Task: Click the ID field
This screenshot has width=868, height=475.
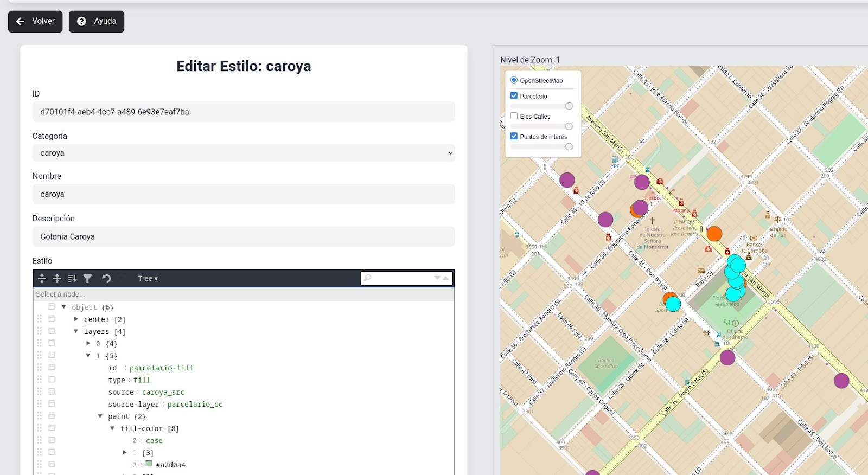Action: 244,112
